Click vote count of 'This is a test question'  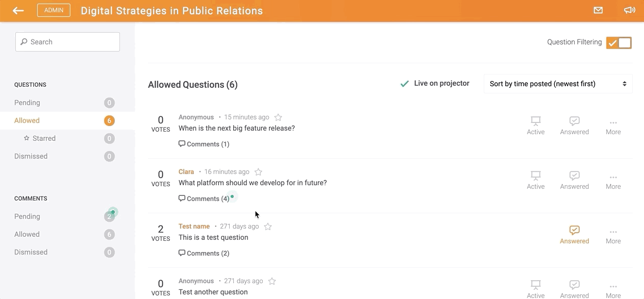(161, 229)
